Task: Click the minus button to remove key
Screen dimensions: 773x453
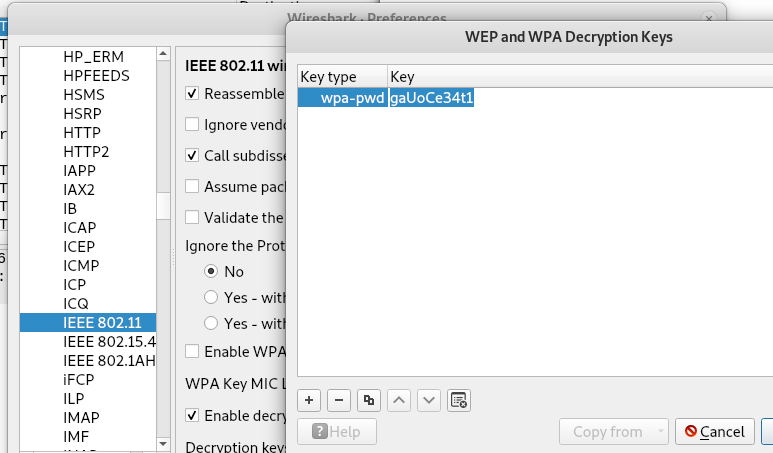Action: click(339, 400)
